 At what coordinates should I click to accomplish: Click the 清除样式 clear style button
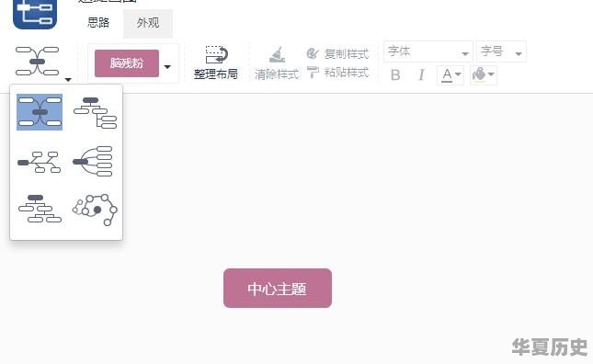pyautogui.click(x=277, y=63)
